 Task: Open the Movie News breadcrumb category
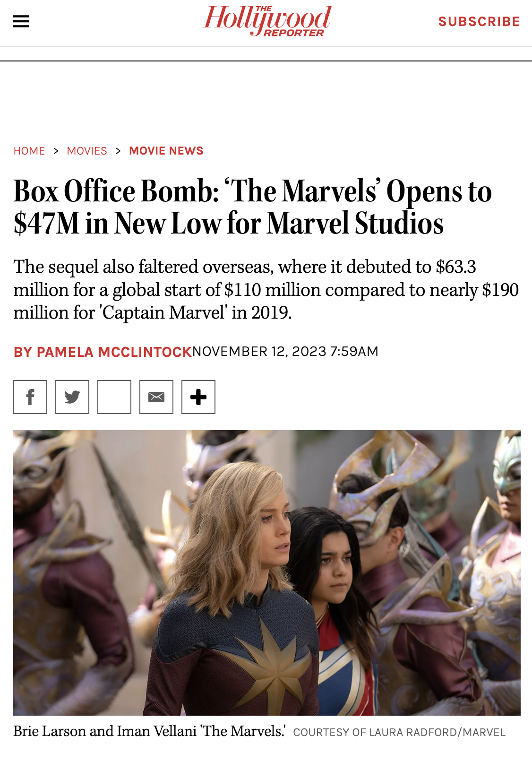pyautogui.click(x=166, y=151)
